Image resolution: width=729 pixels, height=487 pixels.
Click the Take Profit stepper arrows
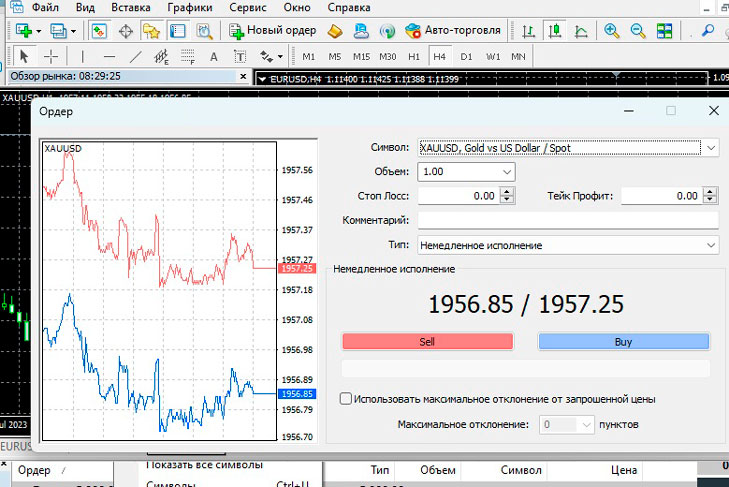pyautogui.click(x=710, y=196)
